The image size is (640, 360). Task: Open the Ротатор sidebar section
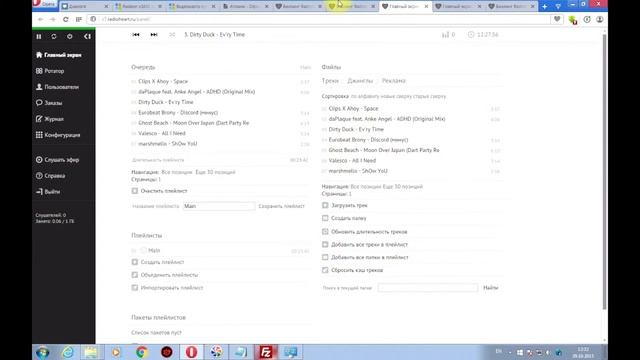point(50,71)
